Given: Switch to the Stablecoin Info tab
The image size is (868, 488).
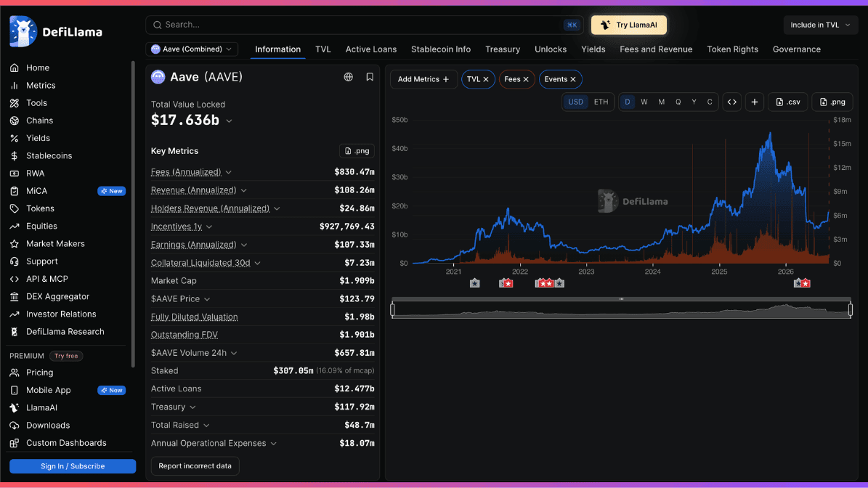Looking at the screenshot, I should click(441, 49).
